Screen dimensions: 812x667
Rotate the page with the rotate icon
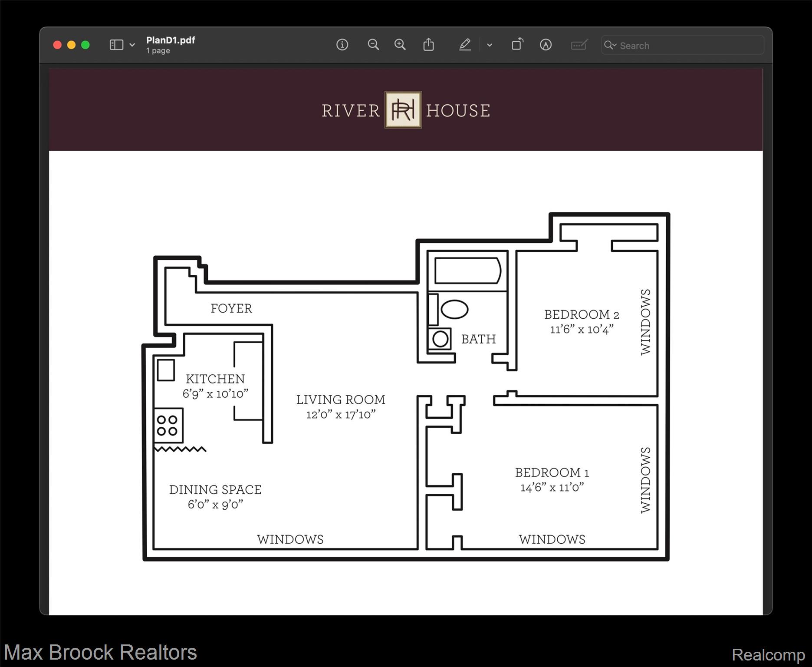point(517,45)
